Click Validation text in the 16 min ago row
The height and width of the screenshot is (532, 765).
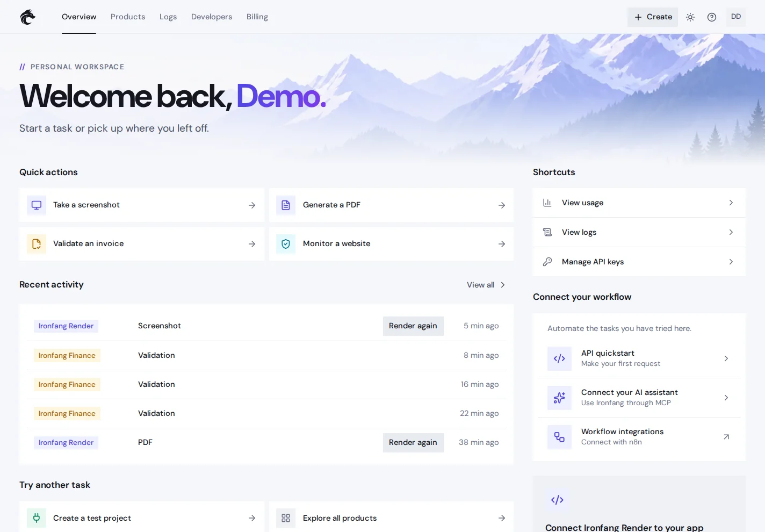click(x=156, y=384)
